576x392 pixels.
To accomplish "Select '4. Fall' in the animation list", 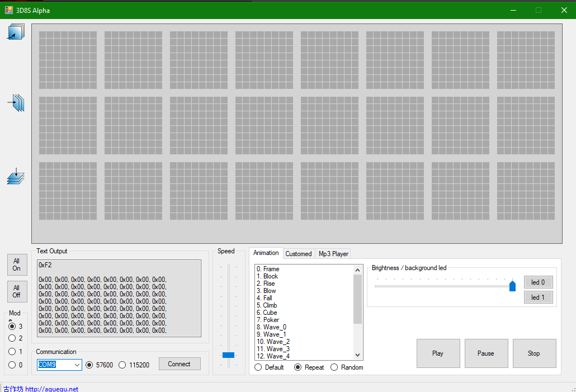I will click(304, 298).
